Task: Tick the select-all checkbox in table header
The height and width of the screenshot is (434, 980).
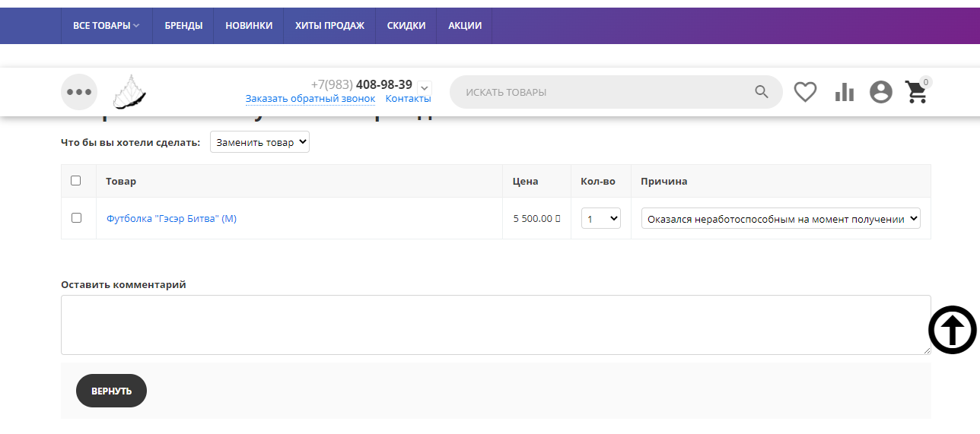Action: (76, 181)
